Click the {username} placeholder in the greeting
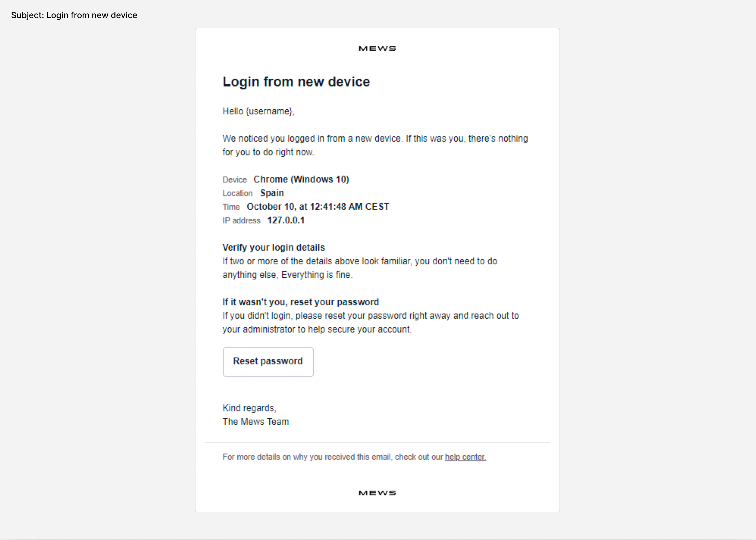 [x=269, y=111]
